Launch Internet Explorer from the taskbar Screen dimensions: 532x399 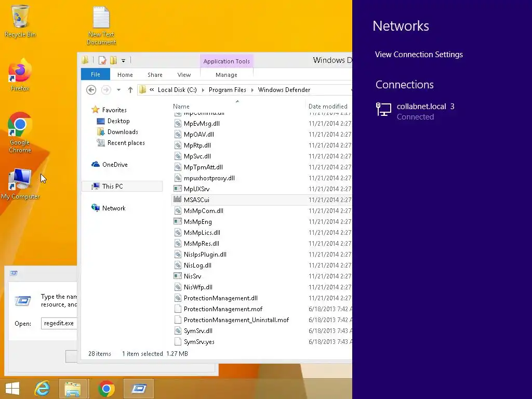tap(42, 389)
